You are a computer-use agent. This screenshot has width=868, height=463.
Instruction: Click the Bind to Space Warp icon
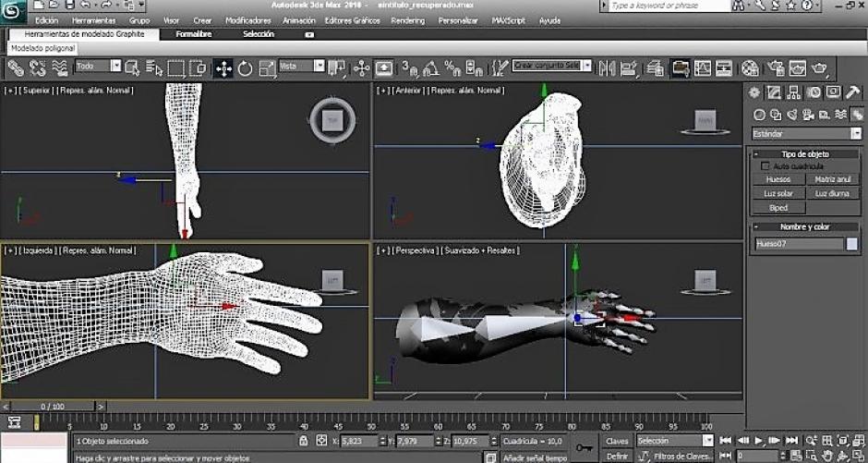[60, 68]
